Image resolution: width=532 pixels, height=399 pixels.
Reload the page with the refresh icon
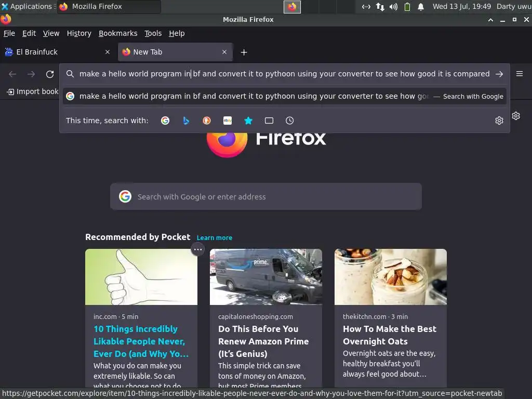tap(50, 74)
